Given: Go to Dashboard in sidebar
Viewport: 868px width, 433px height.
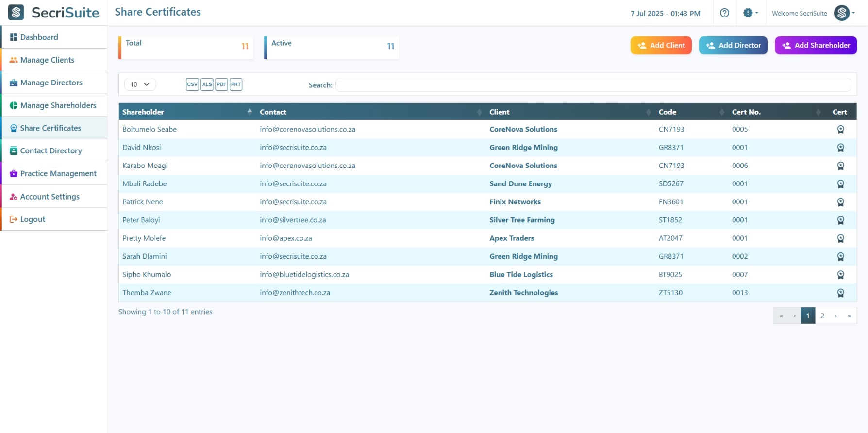Looking at the screenshot, I should coord(54,37).
